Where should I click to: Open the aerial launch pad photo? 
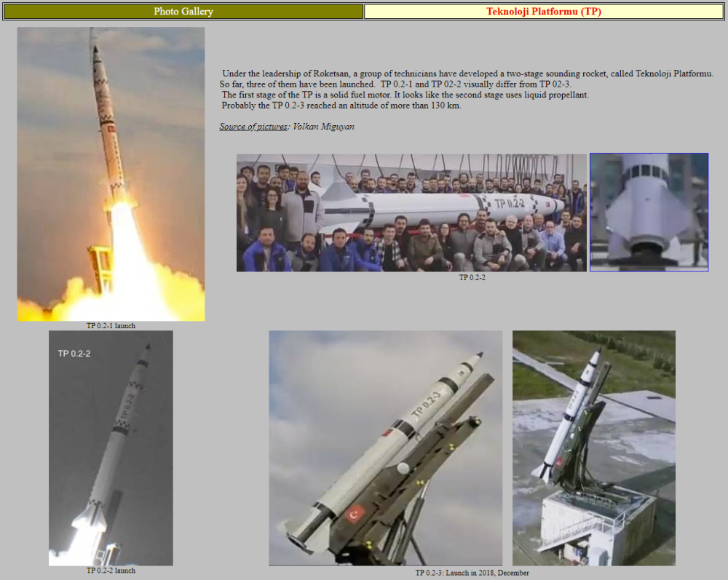(x=594, y=448)
